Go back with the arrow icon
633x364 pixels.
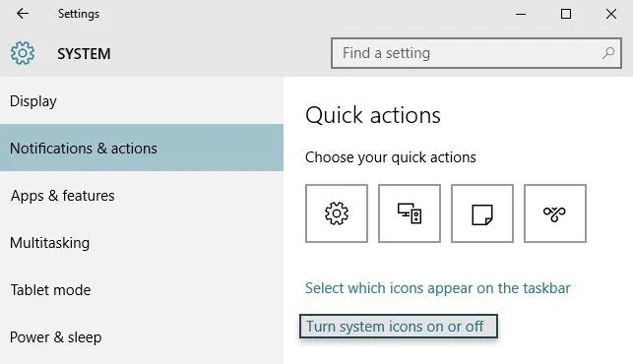[x=23, y=14]
